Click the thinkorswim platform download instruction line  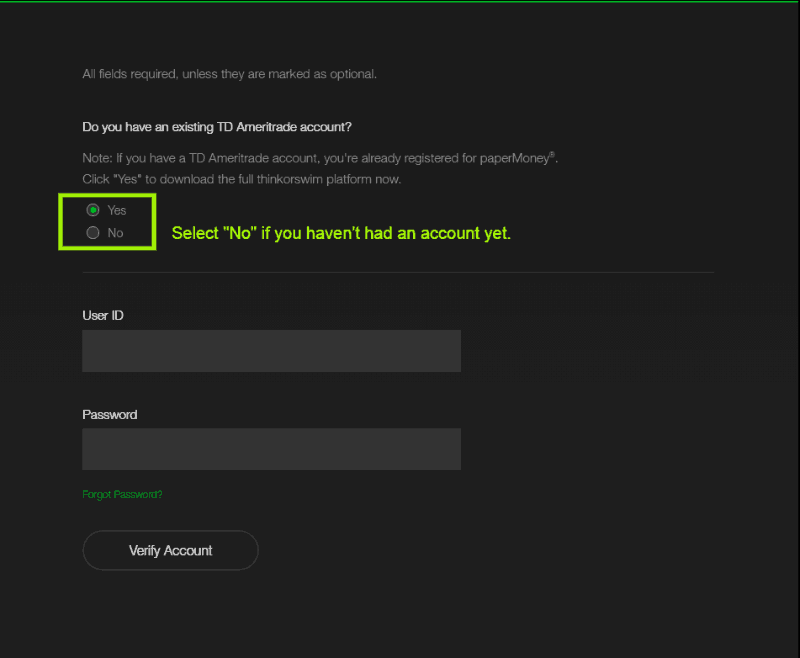(x=241, y=179)
